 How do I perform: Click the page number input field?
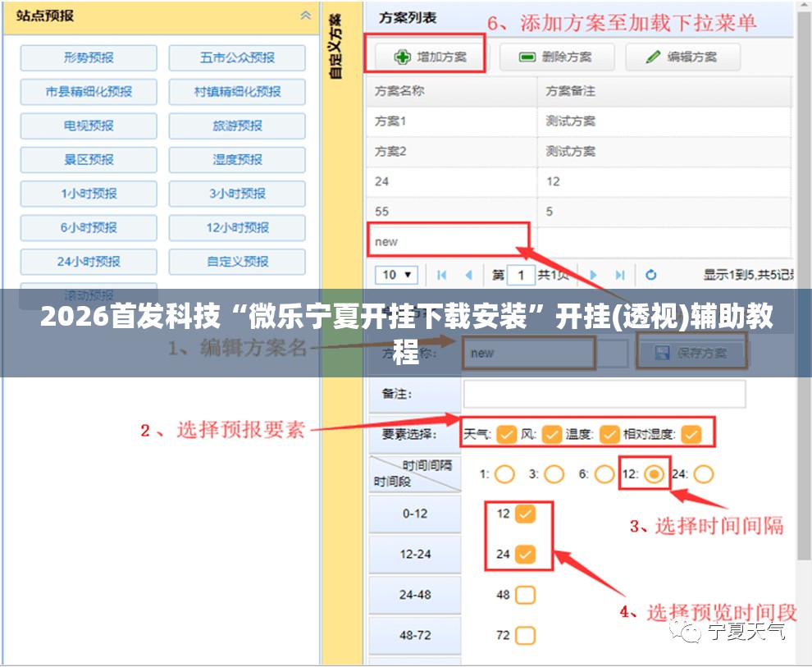click(x=521, y=275)
